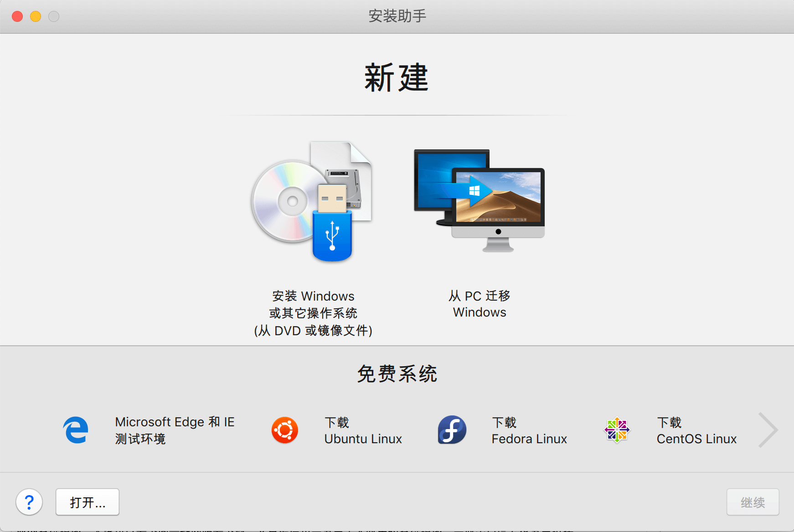
Task: Select 下载 CentOS Linux text
Action: [x=696, y=430]
